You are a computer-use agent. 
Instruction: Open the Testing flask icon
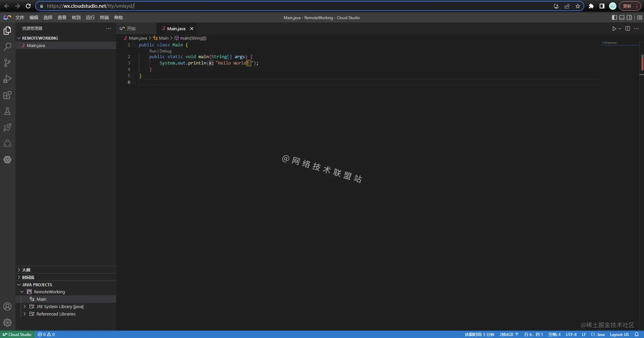(x=7, y=111)
